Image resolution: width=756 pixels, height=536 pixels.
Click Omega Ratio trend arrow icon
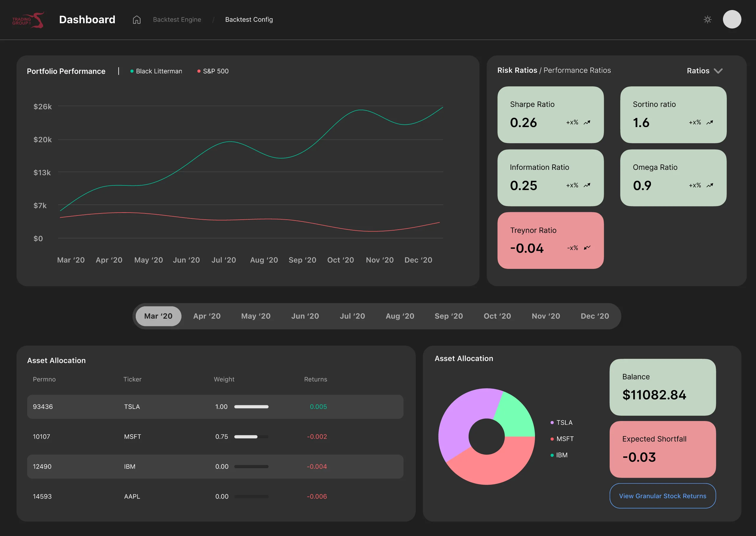(x=709, y=185)
